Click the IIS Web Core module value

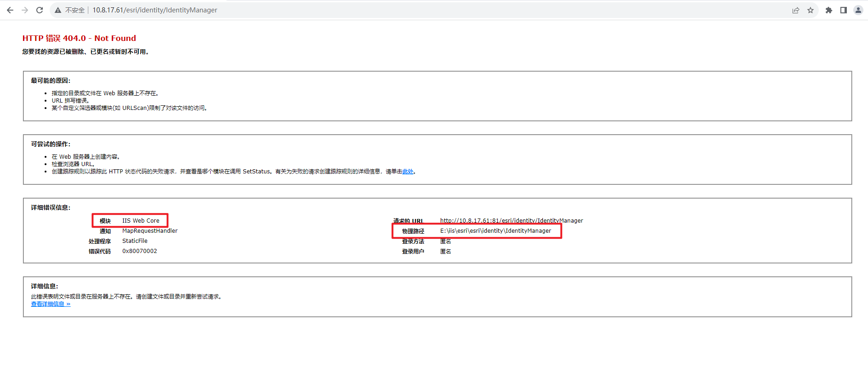(141, 221)
